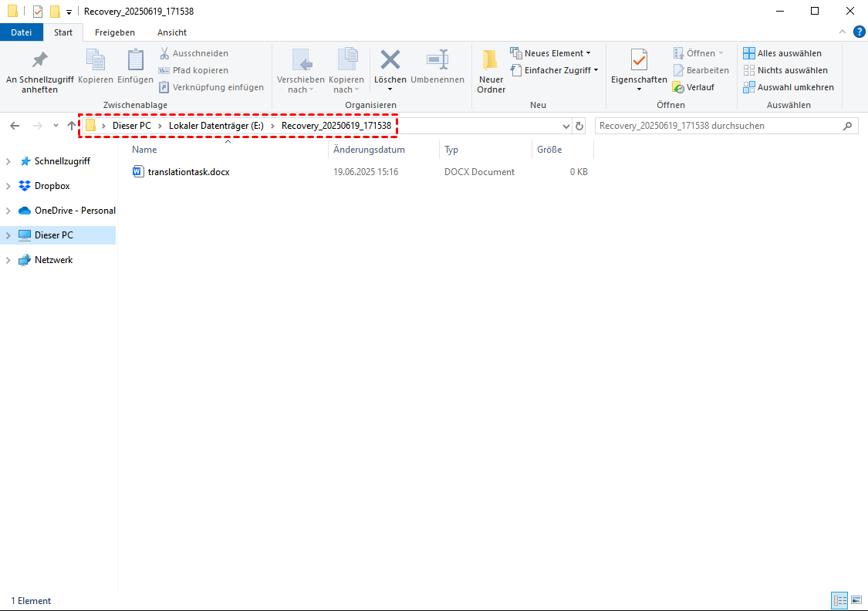Open address bar history dropdown
This screenshot has width=868, height=611.
(x=566, y=127)
